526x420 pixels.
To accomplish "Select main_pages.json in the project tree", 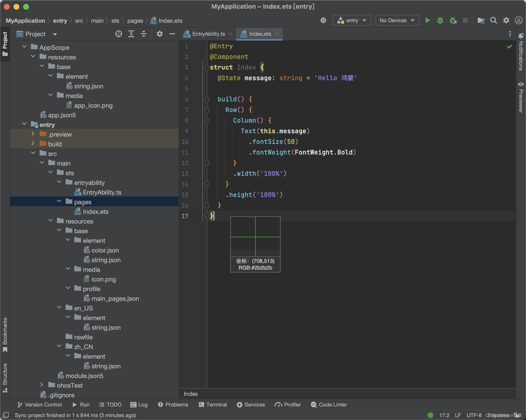I will 115,299.
